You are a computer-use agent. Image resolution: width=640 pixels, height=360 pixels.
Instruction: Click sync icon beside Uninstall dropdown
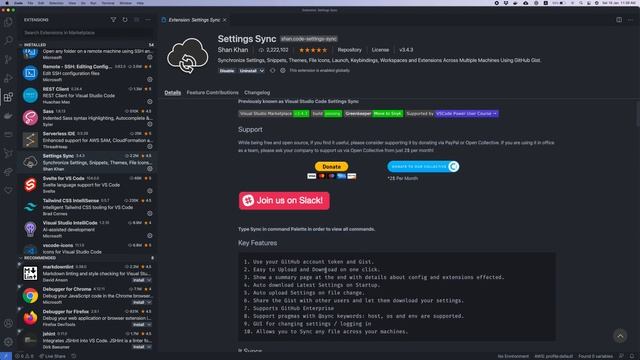pyautogui.click(x=273, y=71)
